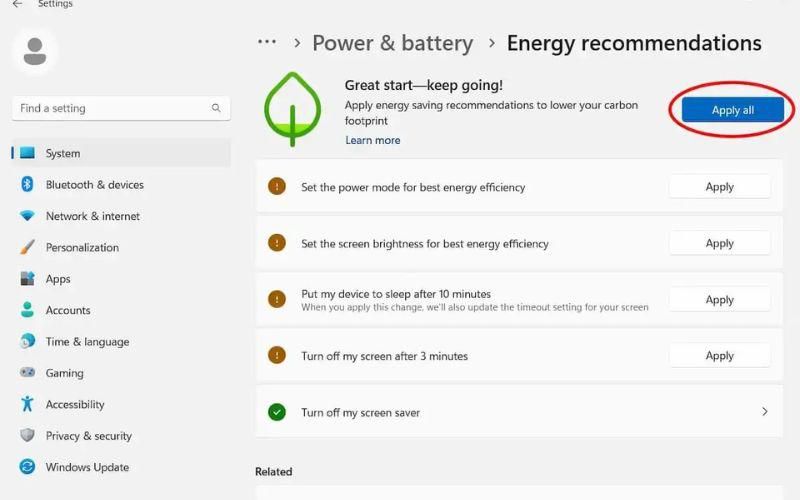Click the blue Apply all button
The width and height of the screenshot is (800, 500).
point(733,110)
